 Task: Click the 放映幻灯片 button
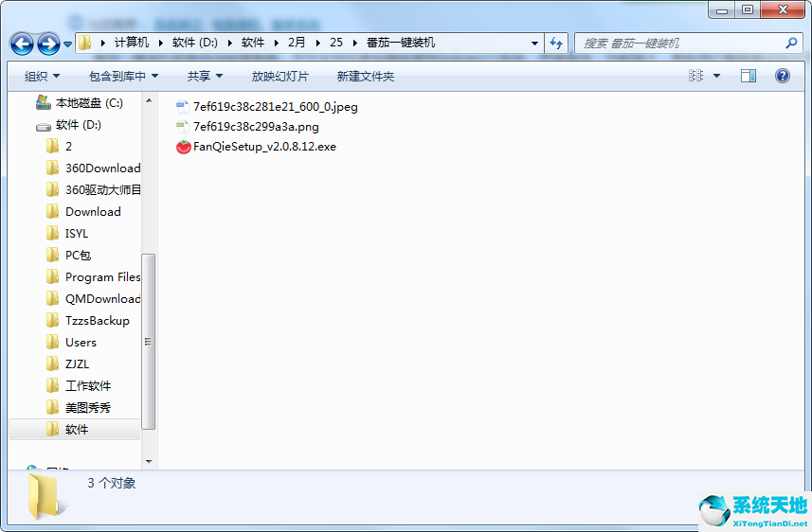(x=280, y=76)
